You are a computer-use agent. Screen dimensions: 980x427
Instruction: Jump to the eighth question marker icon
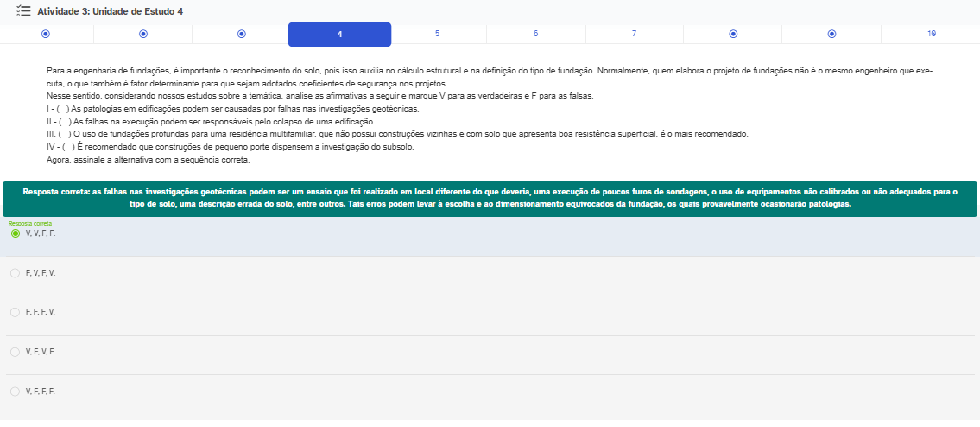[733, 34]
